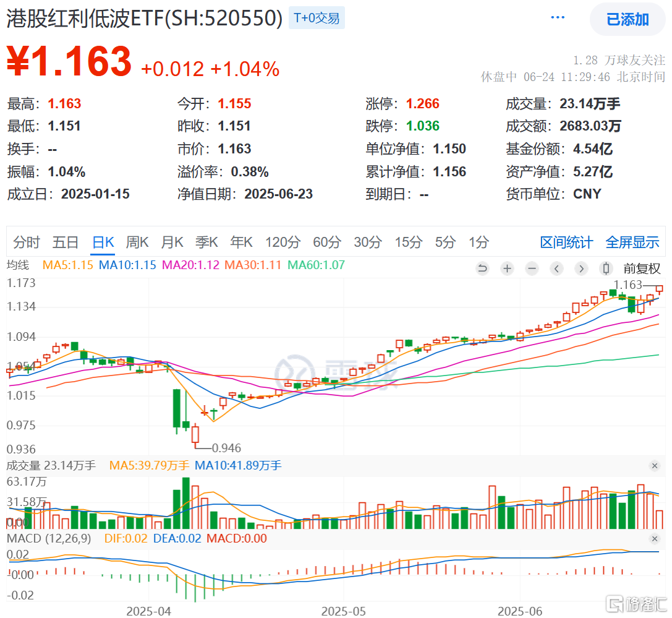Click the volume MA5:39.79万手 label
Image resolution: width=672 pixels, height=618 pixels.
point(149,465)
